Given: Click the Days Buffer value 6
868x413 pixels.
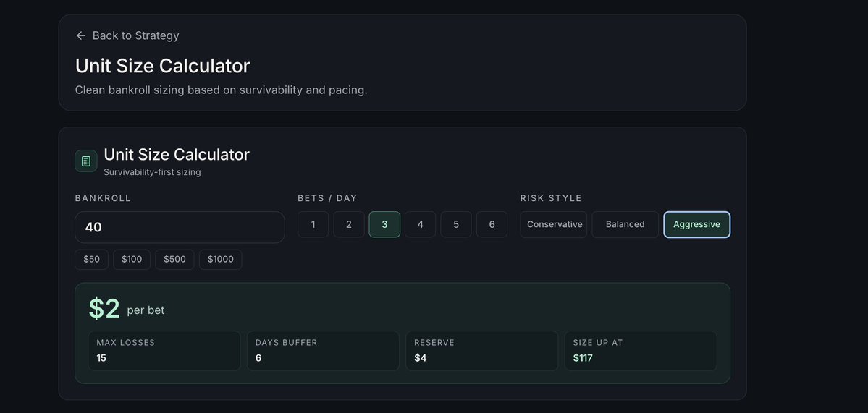Looking at the screenshot, I should [258, 358].
